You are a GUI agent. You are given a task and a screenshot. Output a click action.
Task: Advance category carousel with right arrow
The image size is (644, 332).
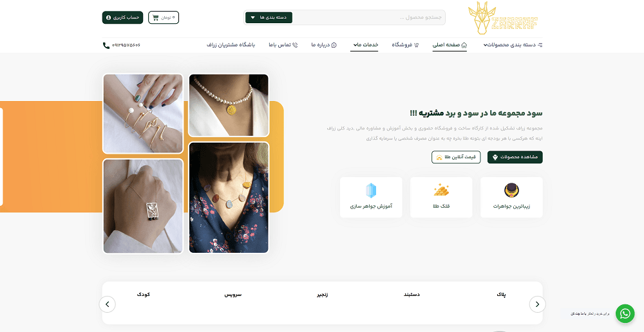click(x=537, y=304)
